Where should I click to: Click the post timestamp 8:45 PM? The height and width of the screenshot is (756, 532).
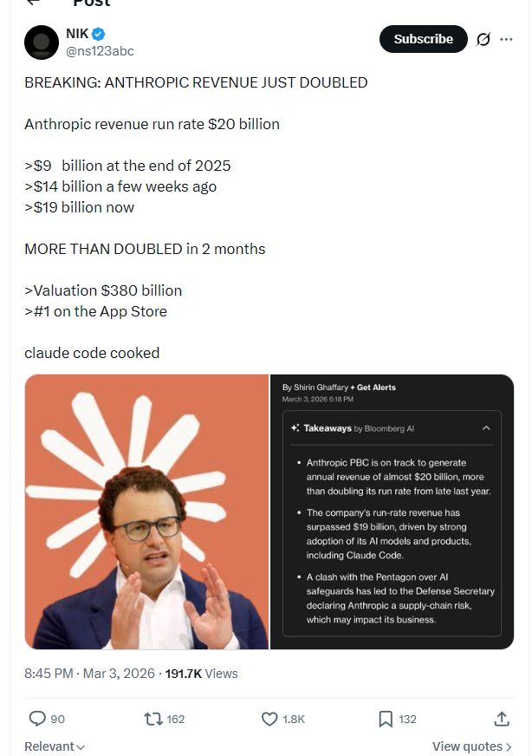coord(50,674)
